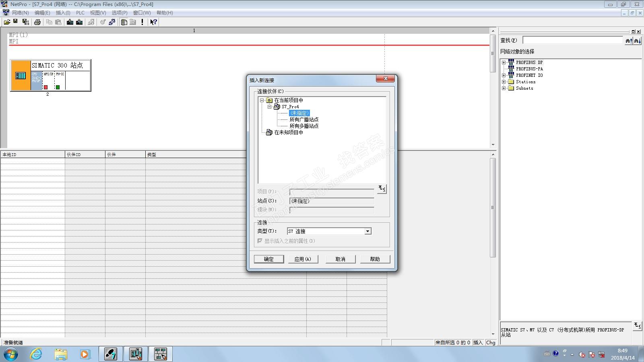Click the find downward binoculars icon
This screenshot has height=362, width=644.
point(637,41)
